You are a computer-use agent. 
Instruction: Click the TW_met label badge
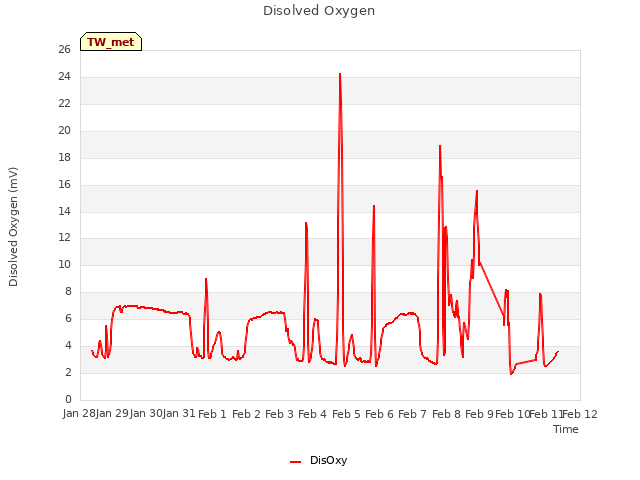click(x=111, y=42)
